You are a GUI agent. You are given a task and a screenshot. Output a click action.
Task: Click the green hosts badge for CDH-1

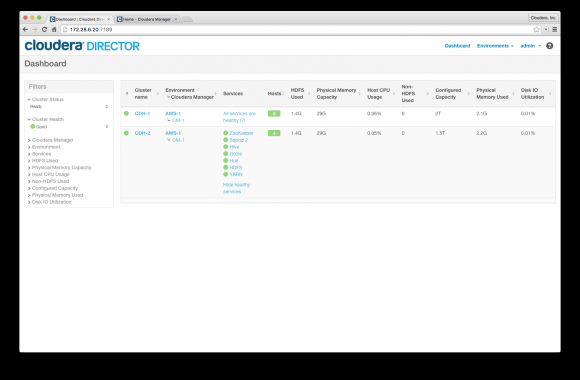coord(274,114)
